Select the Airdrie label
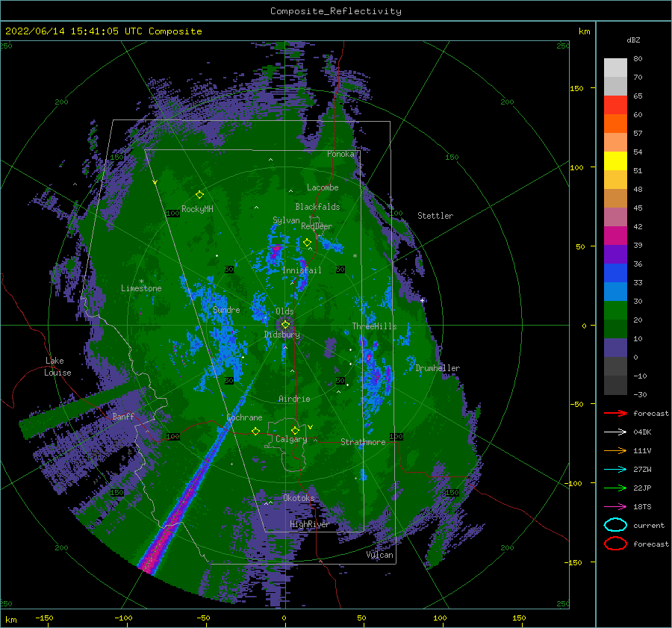Image resolution: width=672 pixels, height=628 pixels. pyautogui.click(x=294, y=399)
